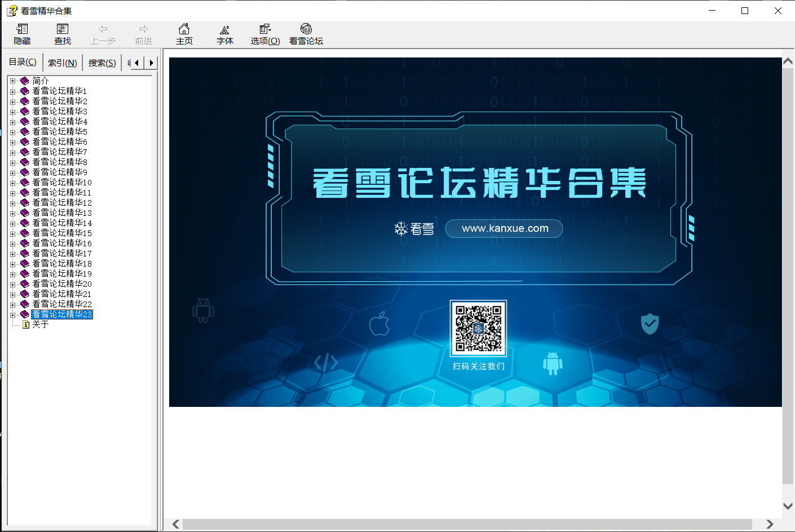
Task: Switch to the 索引(N) tab
Action: pyautogui.click(x=63, y=63)
